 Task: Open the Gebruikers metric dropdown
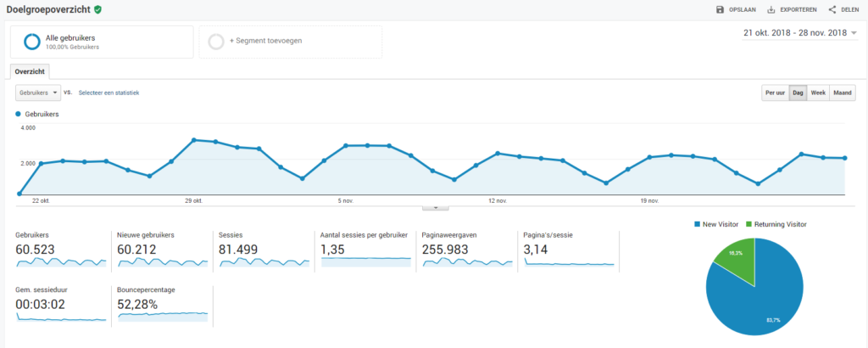point(38,93)
